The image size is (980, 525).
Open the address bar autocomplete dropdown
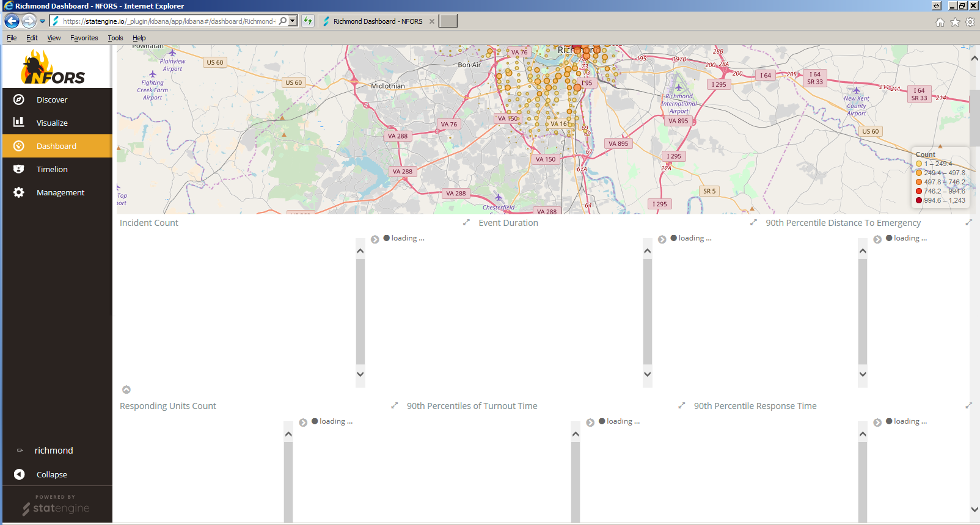(293, 21)
